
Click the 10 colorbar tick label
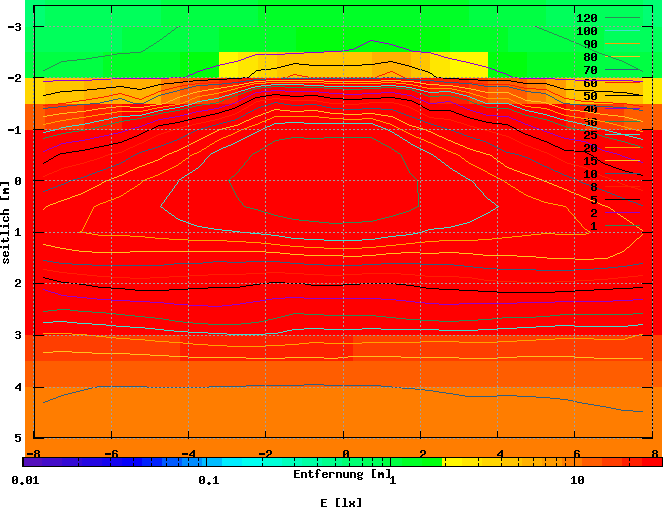coord(577,480)
